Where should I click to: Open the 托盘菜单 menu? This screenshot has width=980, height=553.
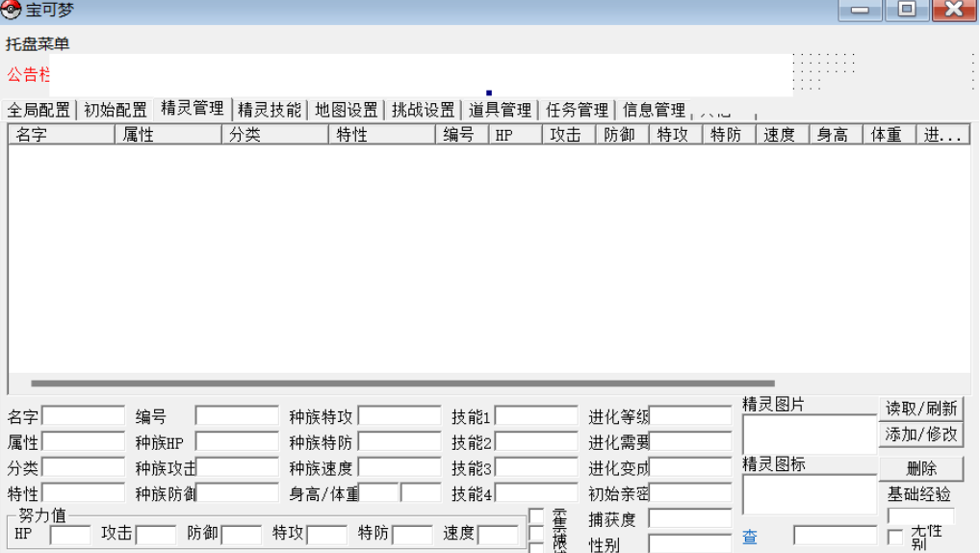click(38, 44)
